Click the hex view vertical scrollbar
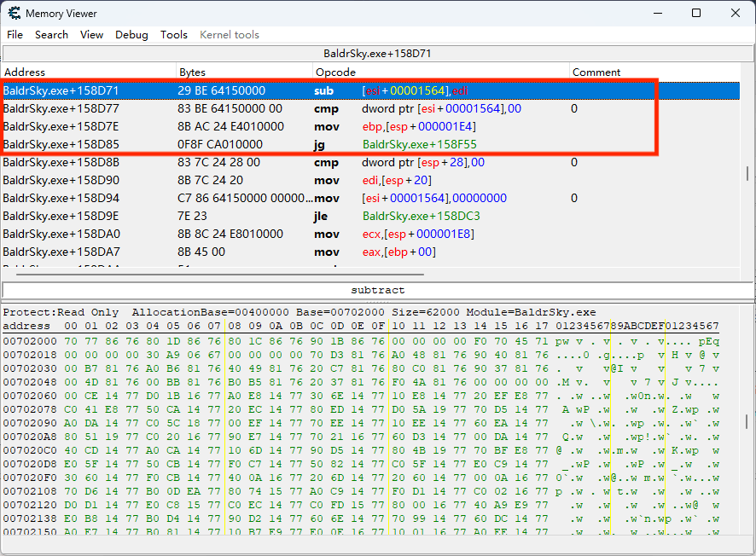The image size is (756, 556). tap(747, 422)
